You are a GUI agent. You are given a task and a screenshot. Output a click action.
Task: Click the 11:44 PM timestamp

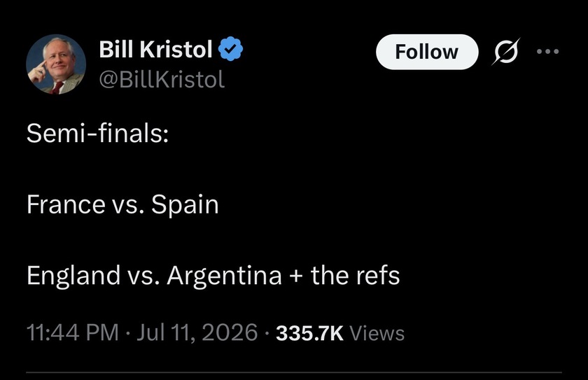coord(72,332)
